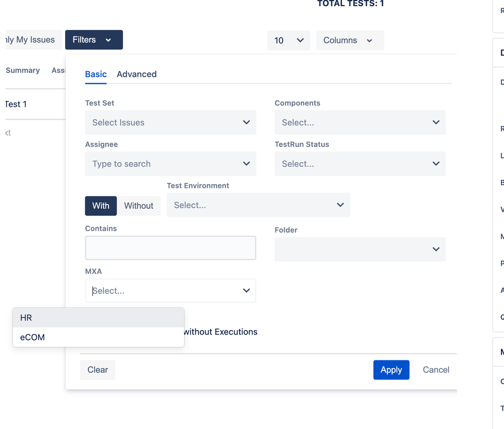Screen dimensions: 504x429
Task: Choose the HR option in MXA list
Action: coord(98,318)
